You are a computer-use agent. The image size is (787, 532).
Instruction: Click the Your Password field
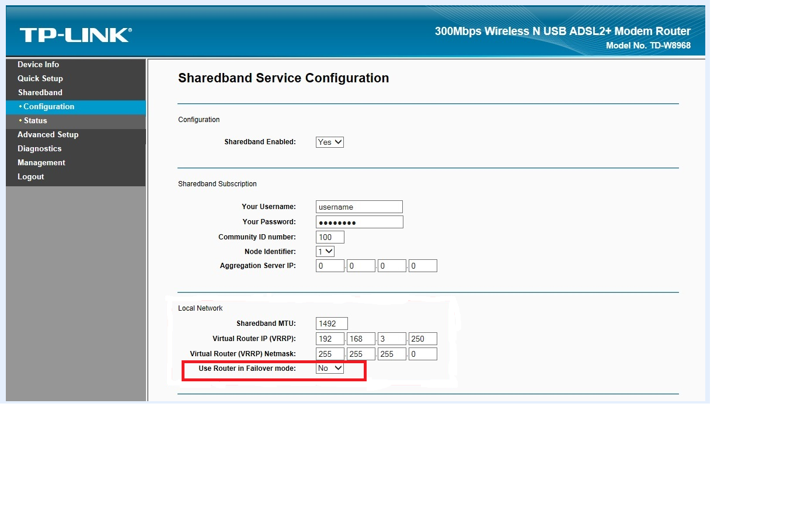pos(360,222)
